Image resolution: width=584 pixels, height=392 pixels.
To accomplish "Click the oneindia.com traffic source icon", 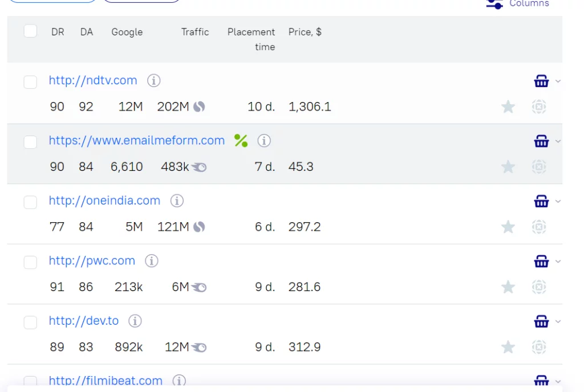I will (199, 227).
